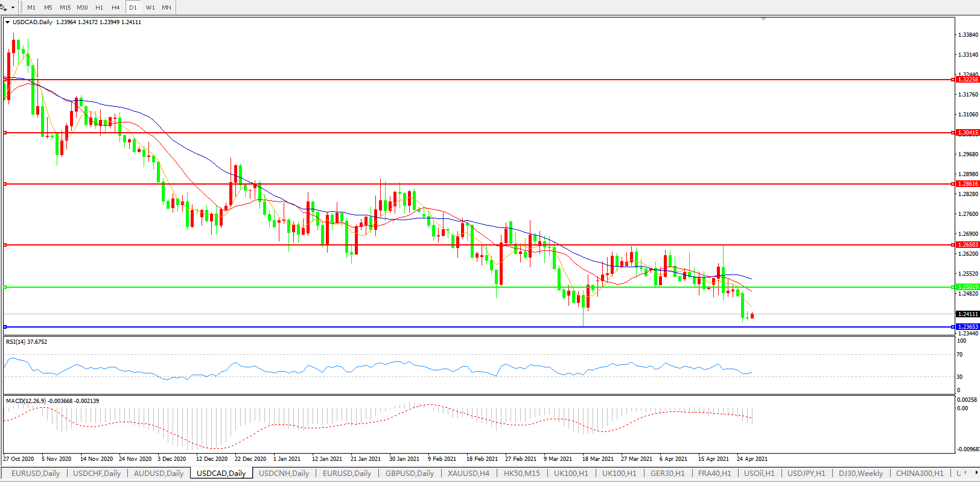This screenshot has height=482, width=980.
Task: Switch to the GBPUSD,Daily chart tab
Action: tap(410, 474)
